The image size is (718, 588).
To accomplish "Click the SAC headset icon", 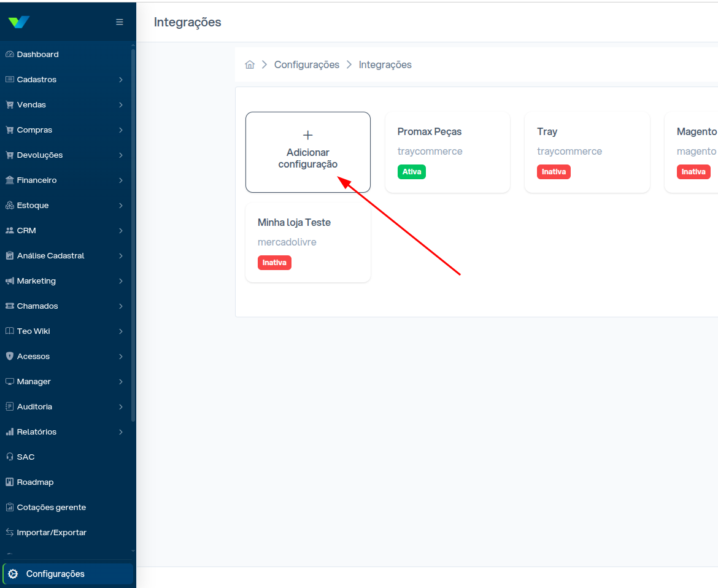I will click(10, 457).
